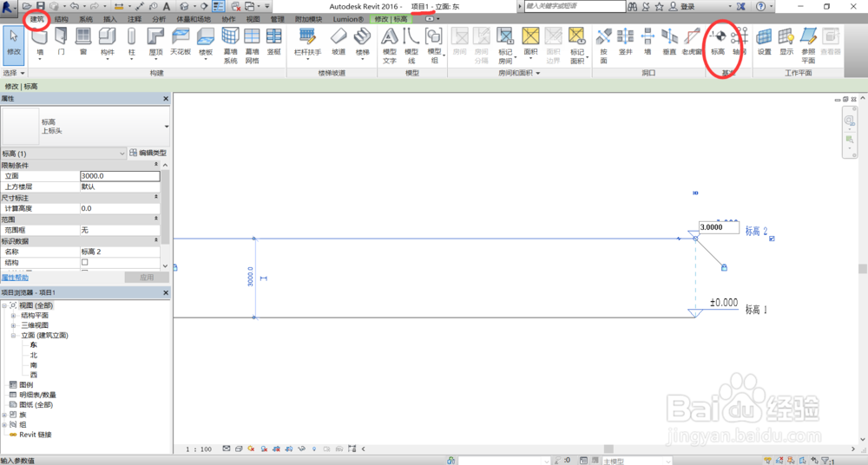
Task: Click the 3.0000 level elevation edit box
Action: point(718,227)
